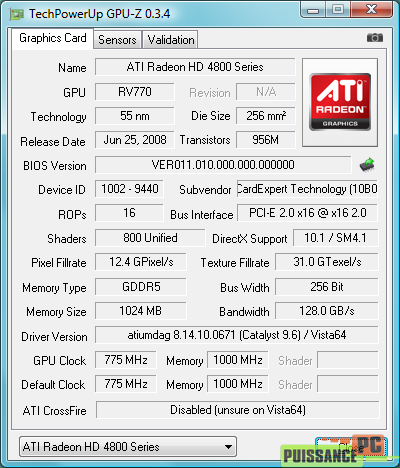Click the Transistors value 956M

tap(266, 140)
